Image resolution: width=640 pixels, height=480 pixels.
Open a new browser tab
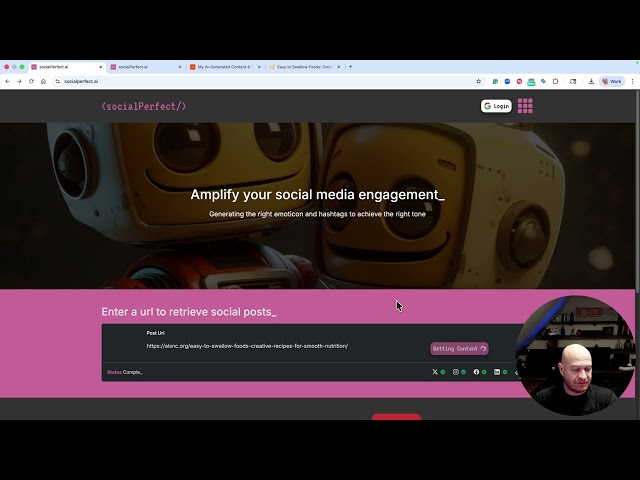coord(350,67)
